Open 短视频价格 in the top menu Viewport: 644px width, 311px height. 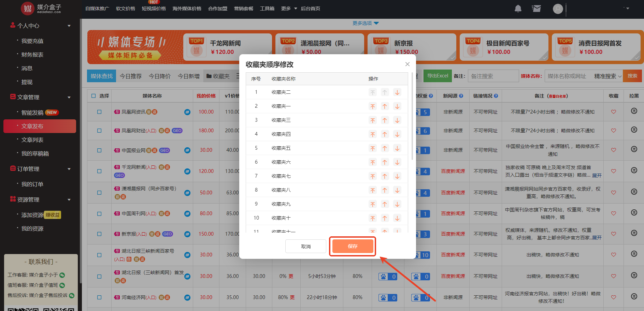[154, 9]
